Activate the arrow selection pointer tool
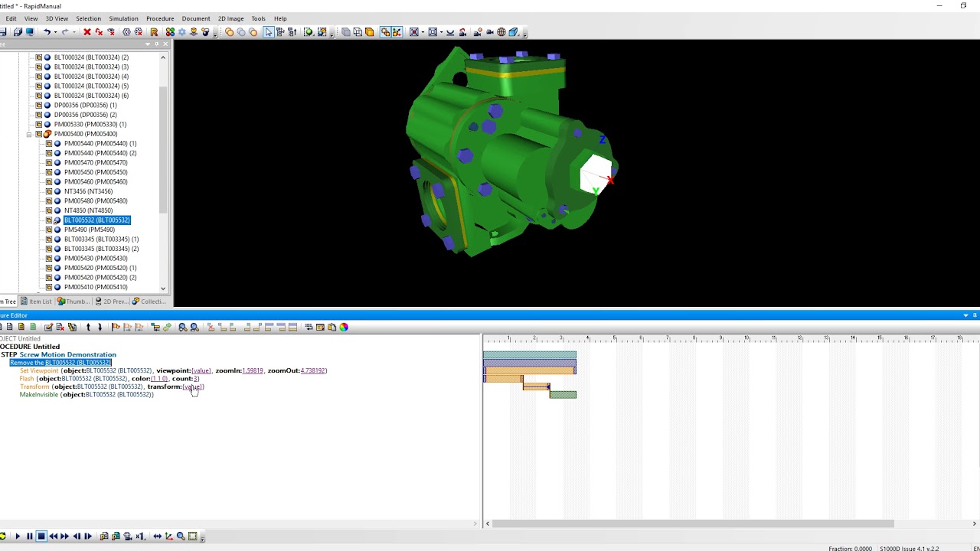 pyautogui.click(x=269, y=32)
